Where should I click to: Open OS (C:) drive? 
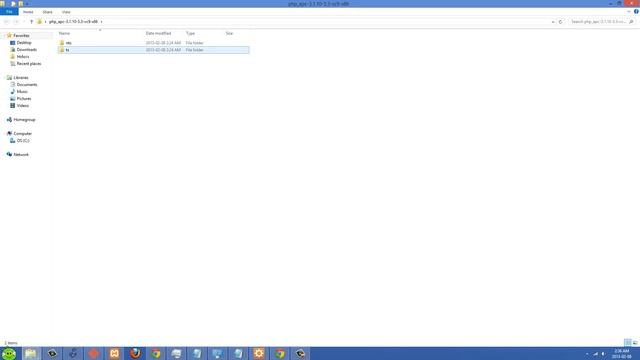[x=23, y=140]
